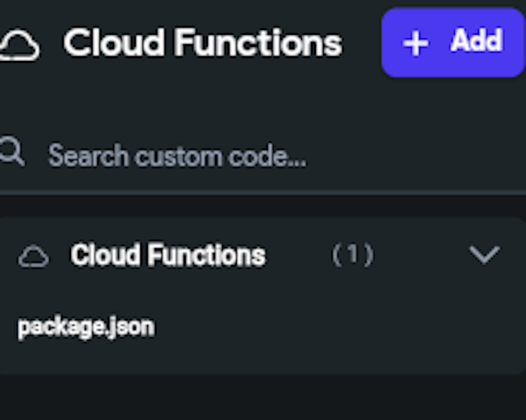Click the small cloud icon in the section row
The width and height of the screenshot is (526, 420).
[x=34, y=257]
